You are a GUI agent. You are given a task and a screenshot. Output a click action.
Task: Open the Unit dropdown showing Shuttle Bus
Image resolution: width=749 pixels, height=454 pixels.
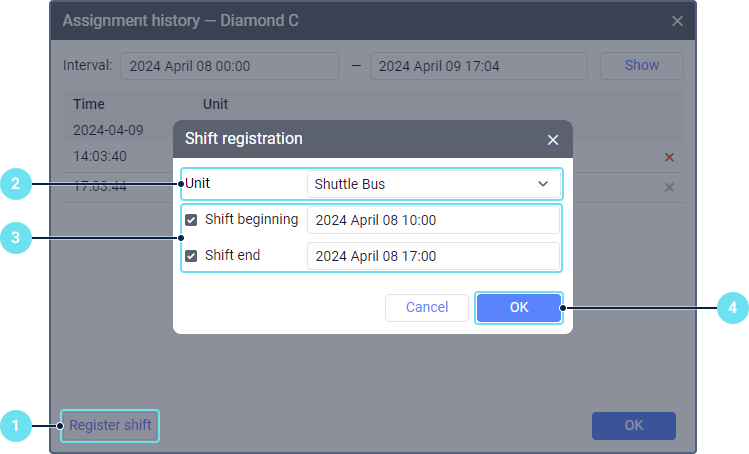click(432, 184)
